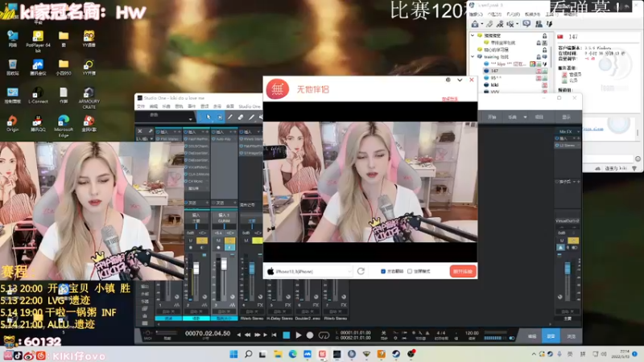644x362 pixels.
Task: Open settings gear in the 无他伴侣 title bar
Action: pyautogui.click(x=448, y=80)
